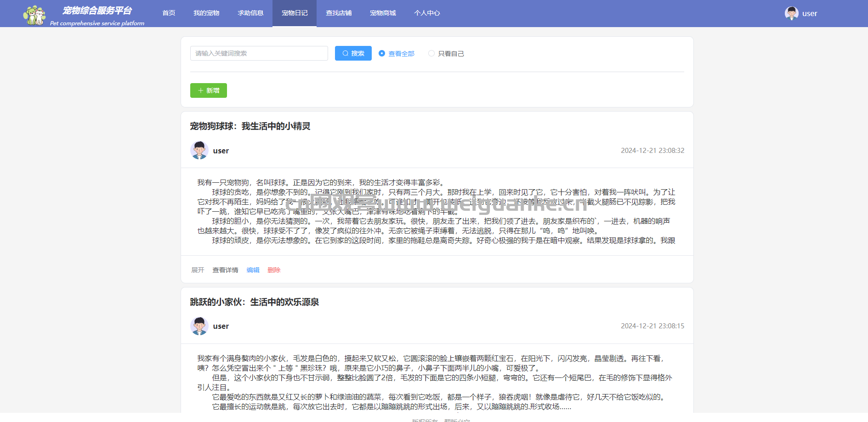Open the 宠物商城 menu item
The image size is (868, 422).
point(383,13)
